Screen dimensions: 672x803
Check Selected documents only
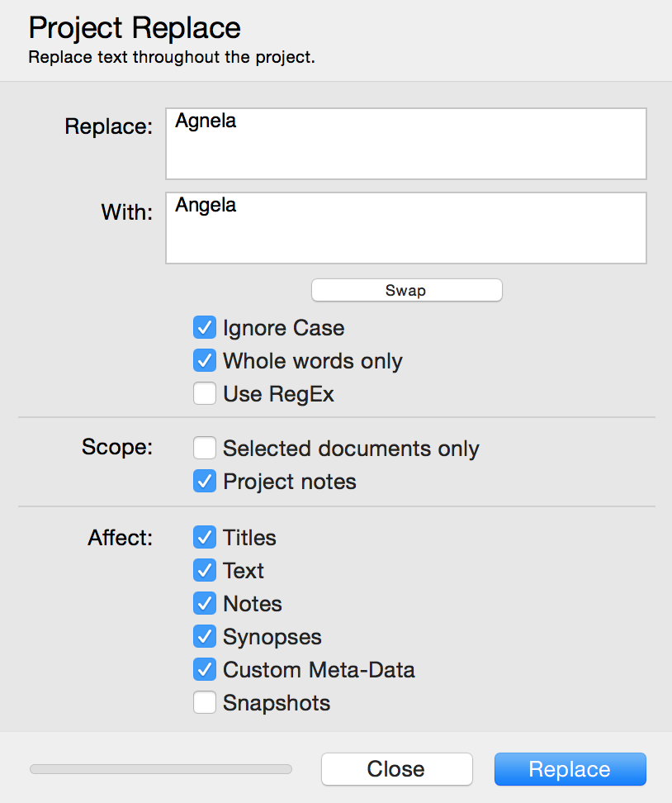pos(204,448)
